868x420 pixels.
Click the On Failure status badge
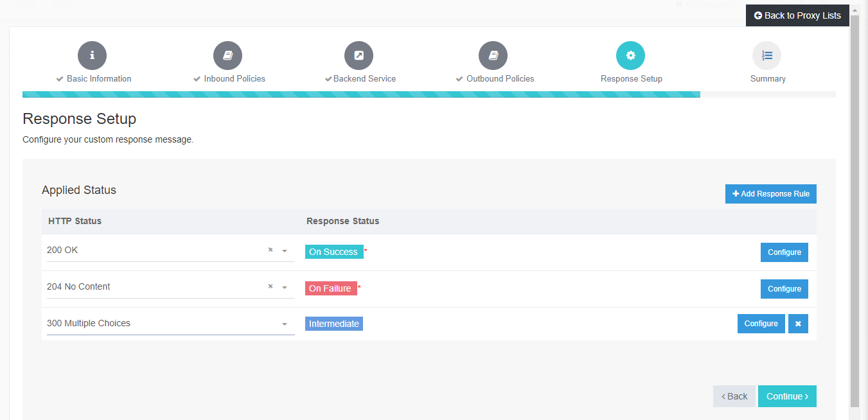point(331,288)
